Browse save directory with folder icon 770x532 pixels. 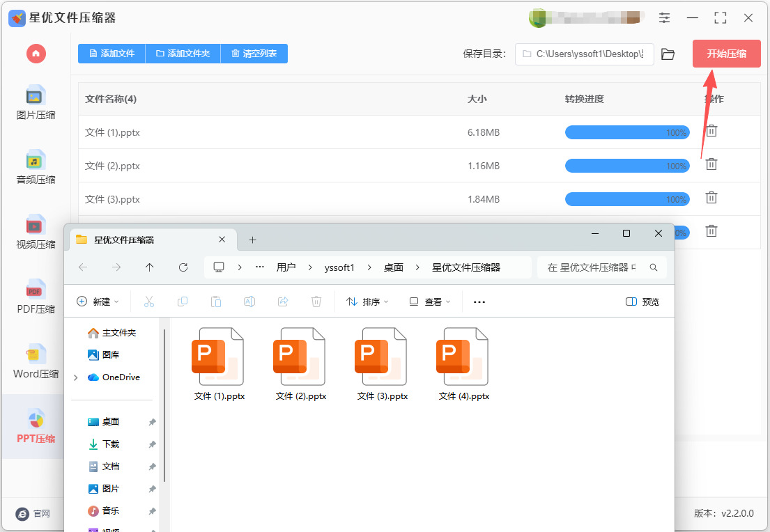(x=668, y=54)
